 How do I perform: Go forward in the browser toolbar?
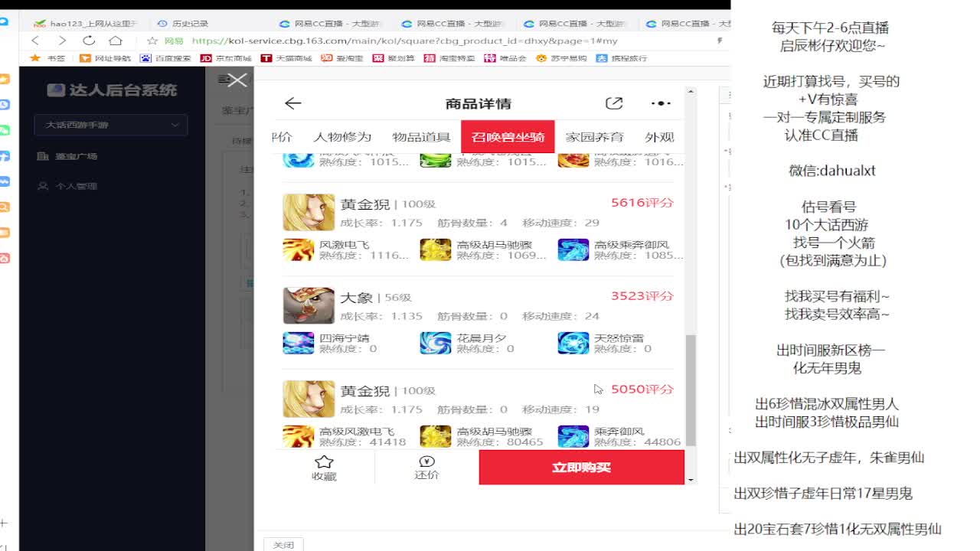point(62,41)
